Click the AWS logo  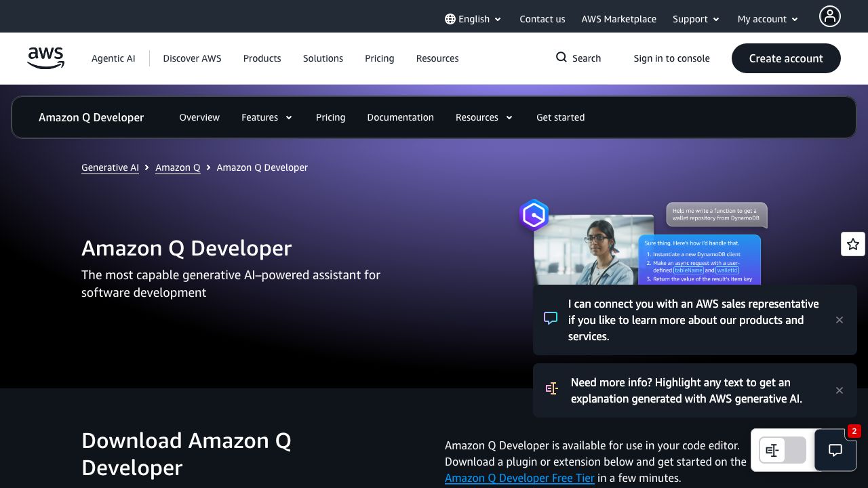[x=46, y=58]
